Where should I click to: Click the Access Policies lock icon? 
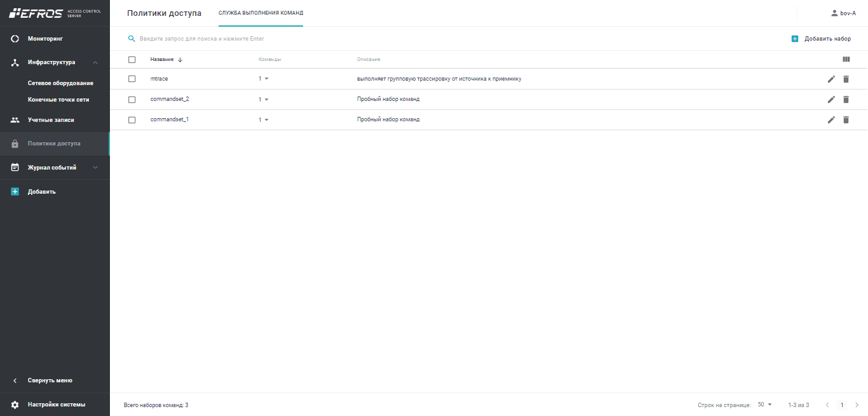(x=15, y=144)
